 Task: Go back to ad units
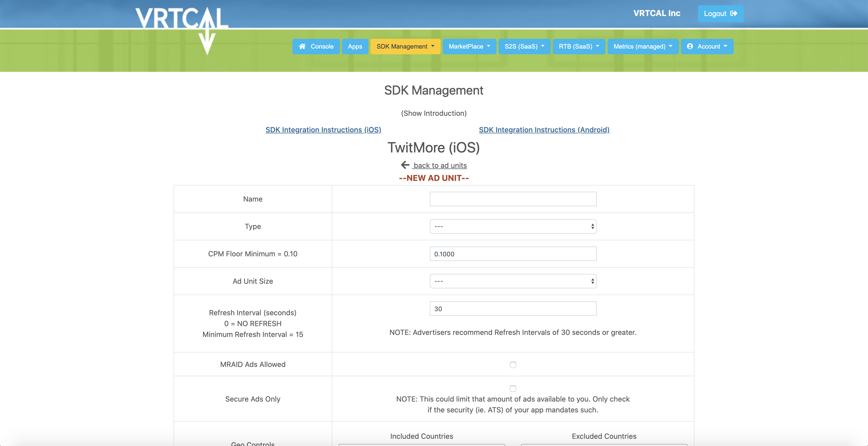440,165
